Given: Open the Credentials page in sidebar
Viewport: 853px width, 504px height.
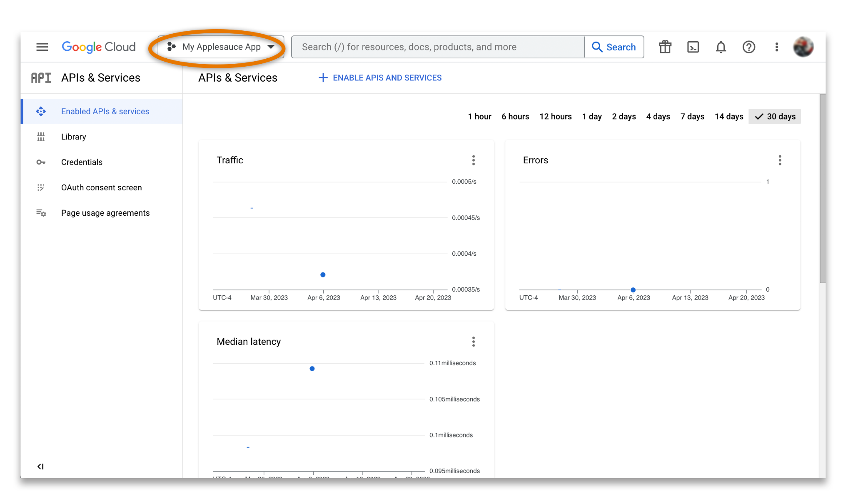Looking at the screenshot, I should [x=102, y=162].
